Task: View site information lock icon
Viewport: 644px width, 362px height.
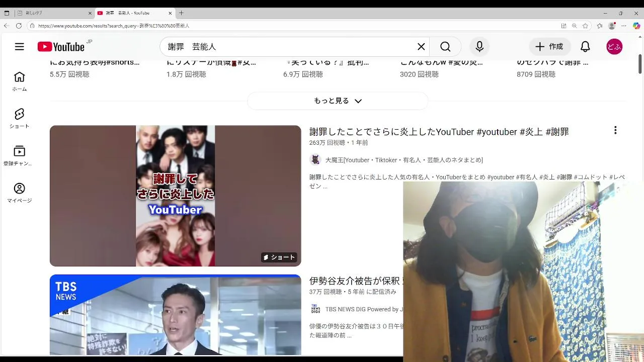Action: click(32, 26)
